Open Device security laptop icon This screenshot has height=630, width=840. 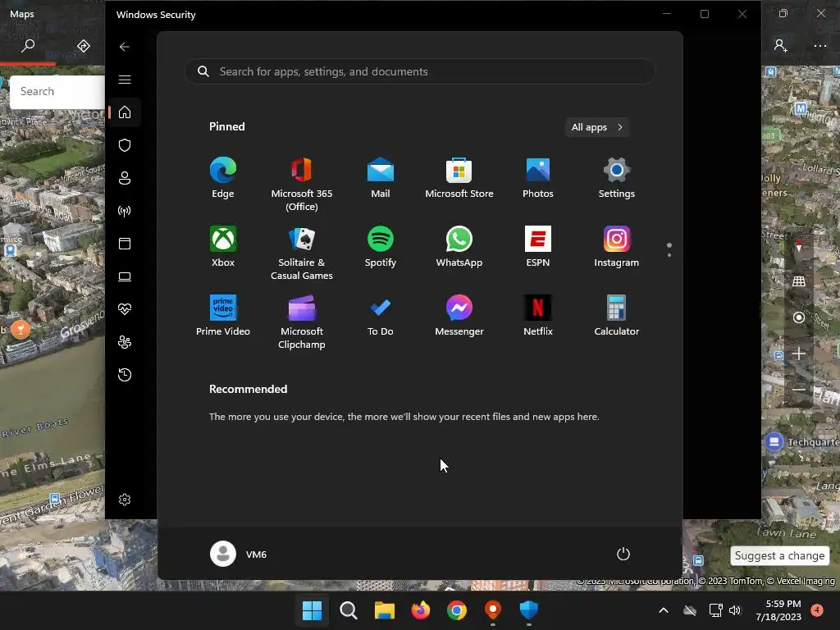125,276
